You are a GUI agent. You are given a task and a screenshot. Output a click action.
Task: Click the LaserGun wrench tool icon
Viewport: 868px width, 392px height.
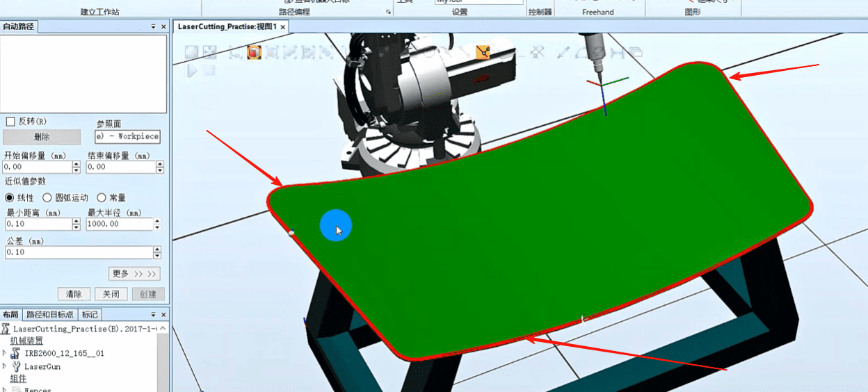[x=16, y=366]
